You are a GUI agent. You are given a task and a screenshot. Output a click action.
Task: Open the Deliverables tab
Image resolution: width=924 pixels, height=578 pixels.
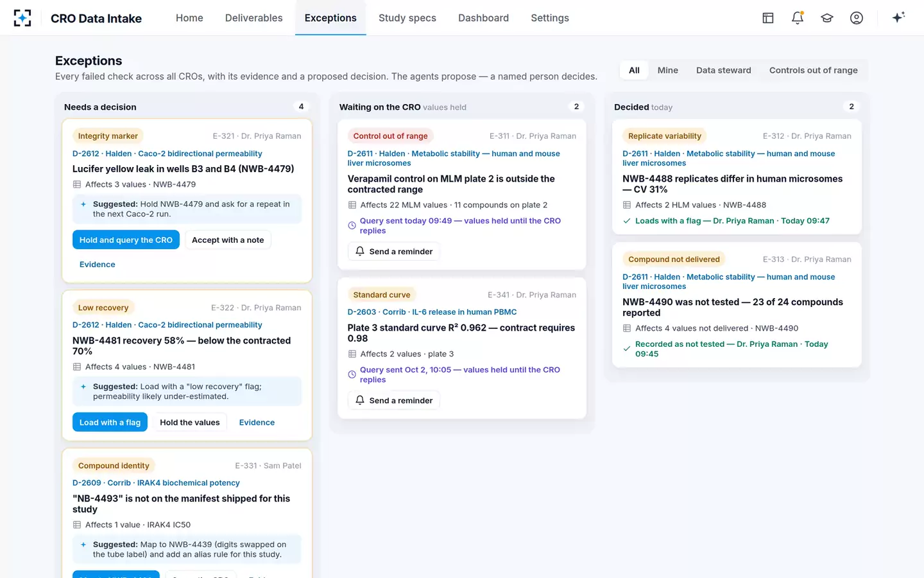pos(253,18)
